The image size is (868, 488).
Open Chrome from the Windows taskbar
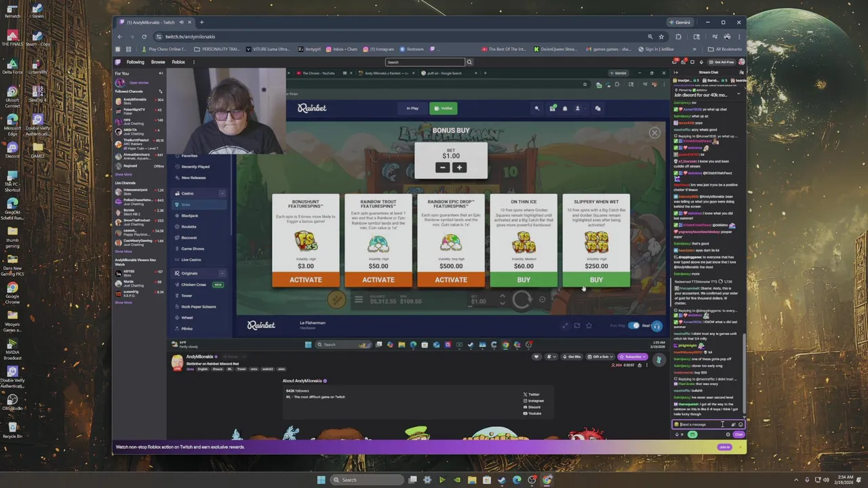tap(547, 480)
